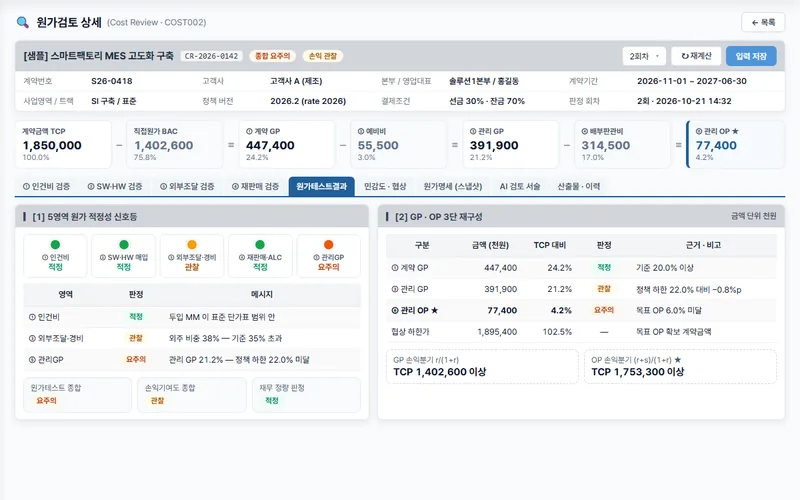Image resolution: width=800 pixels, height=500 pixels.
Task: Click the note 목표 OP 6.0% 미달
Action: point(668,311)
